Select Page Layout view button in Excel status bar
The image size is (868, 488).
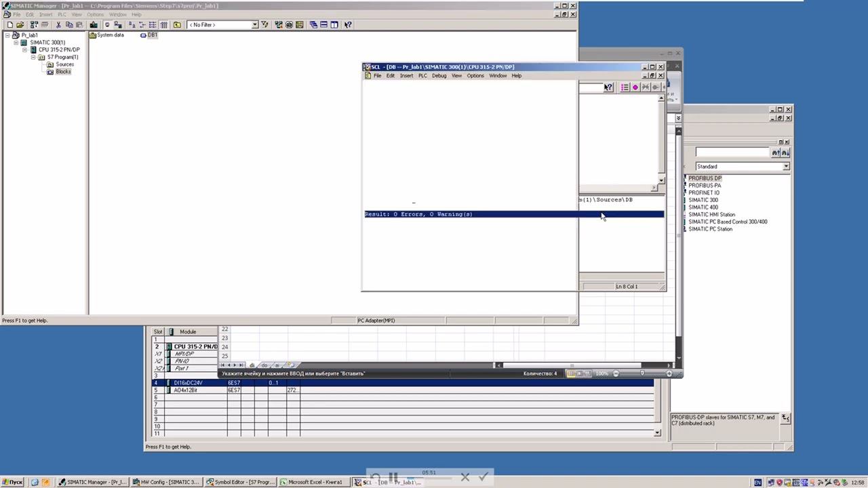580,373
